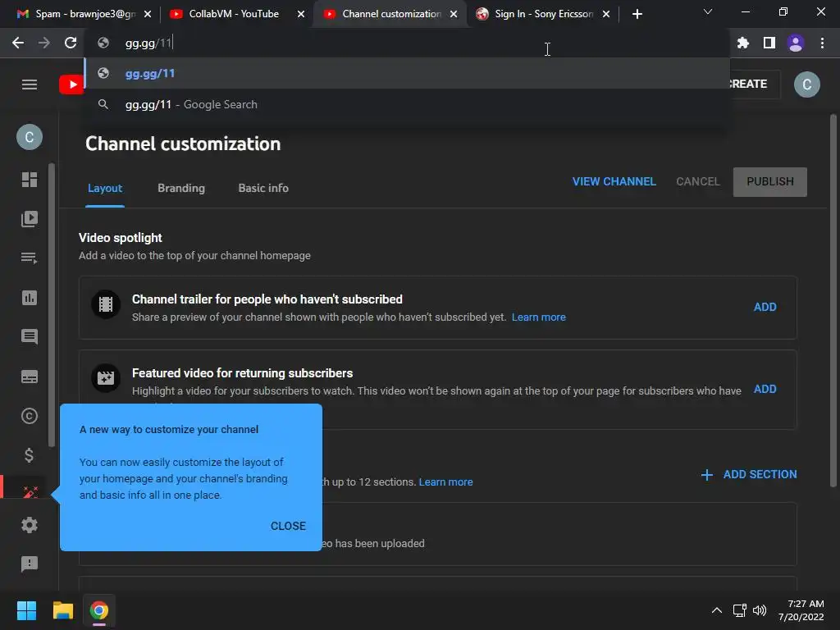The width and height of the screenshot is (840, 630).
Task: Switch to the Layout tab
Action: [x=105, y=188]
